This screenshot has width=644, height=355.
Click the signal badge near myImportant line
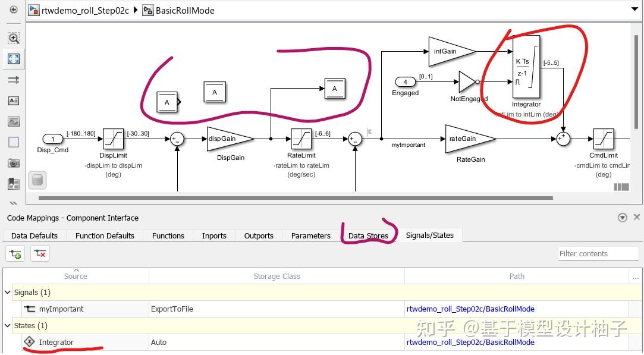(369, 131)
